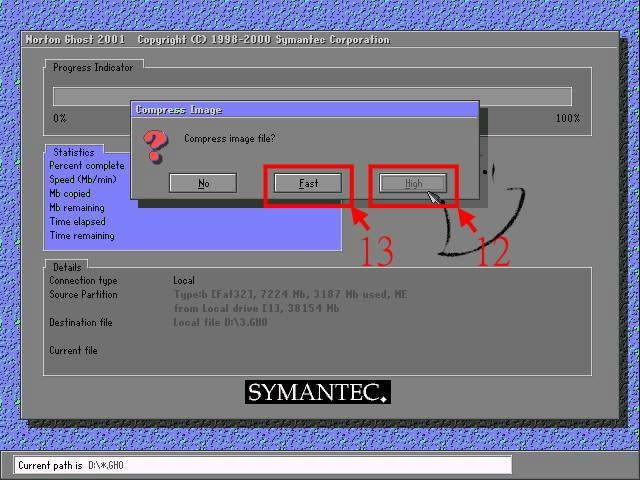Click the 'Mb remaining' label
The image size is (640, 480).
[77, 208]
